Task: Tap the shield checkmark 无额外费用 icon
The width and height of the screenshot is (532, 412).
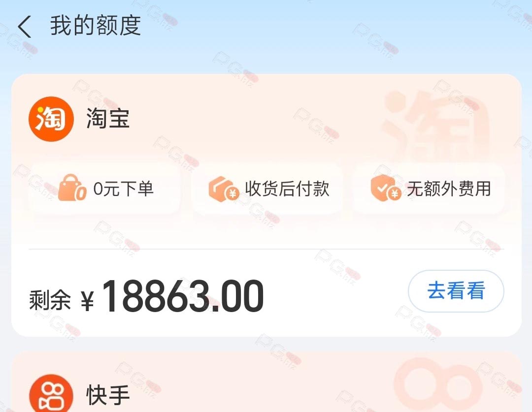Action: tap(386, 188)
